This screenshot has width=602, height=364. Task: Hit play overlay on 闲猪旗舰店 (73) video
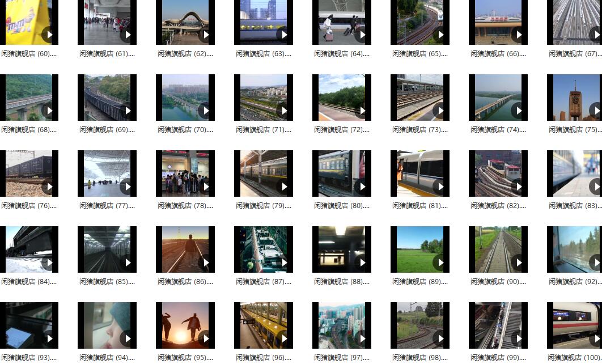click(440, 111)
